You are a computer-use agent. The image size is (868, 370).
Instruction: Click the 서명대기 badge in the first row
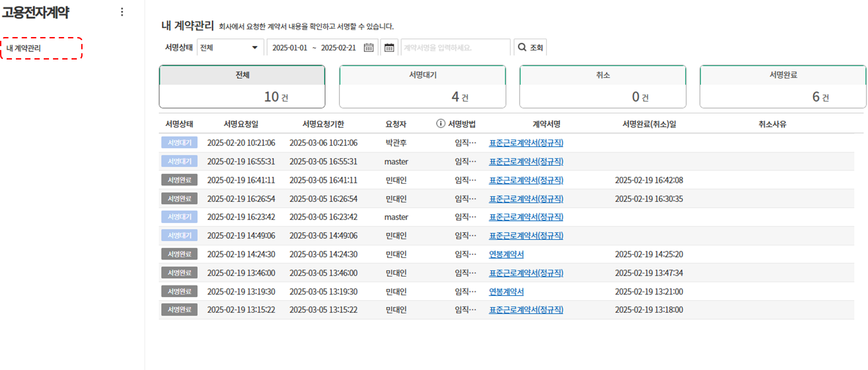[179, 143]
